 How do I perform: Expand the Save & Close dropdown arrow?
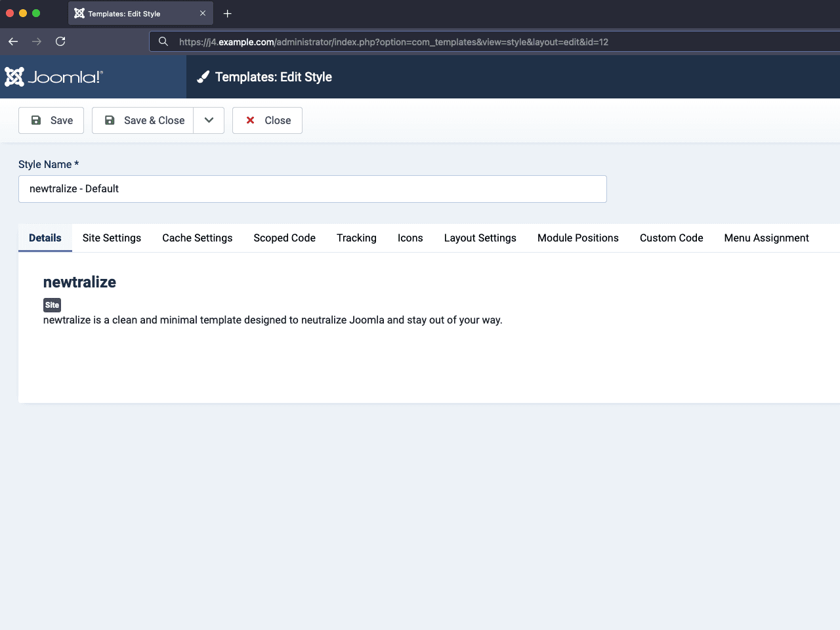tap(209, 120)
